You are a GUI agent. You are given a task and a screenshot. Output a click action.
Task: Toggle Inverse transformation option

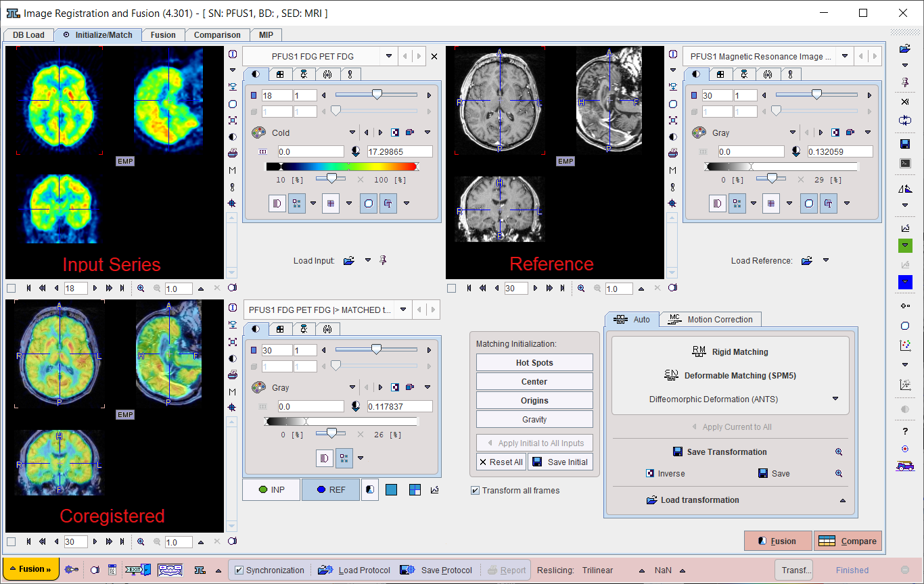(664, 473)
